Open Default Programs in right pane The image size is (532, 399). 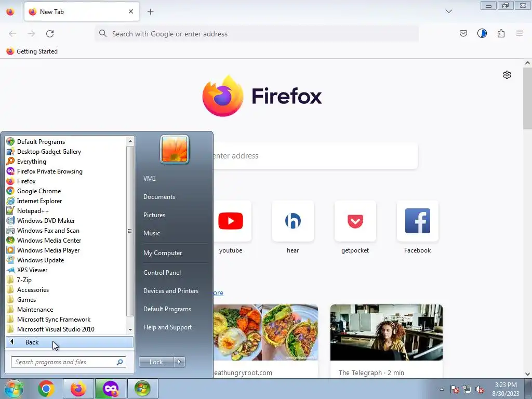click(x=167, y=309)
